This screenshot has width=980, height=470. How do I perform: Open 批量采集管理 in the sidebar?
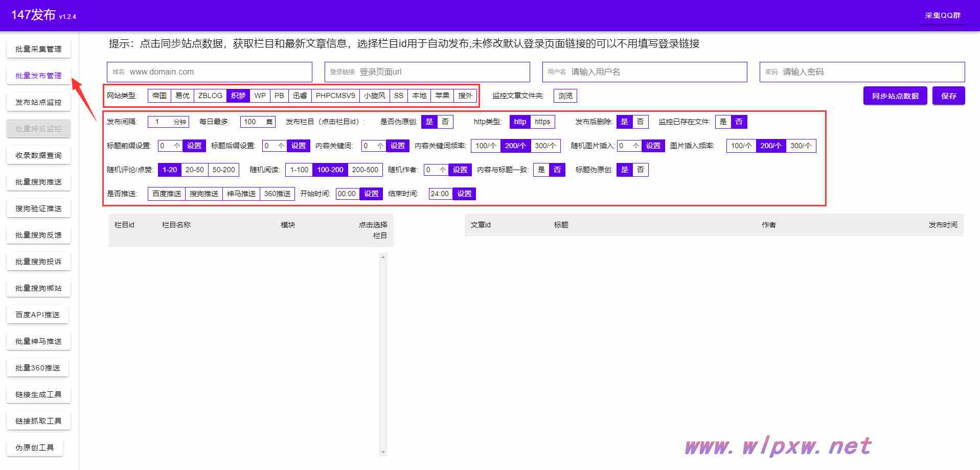pos(38,49)
